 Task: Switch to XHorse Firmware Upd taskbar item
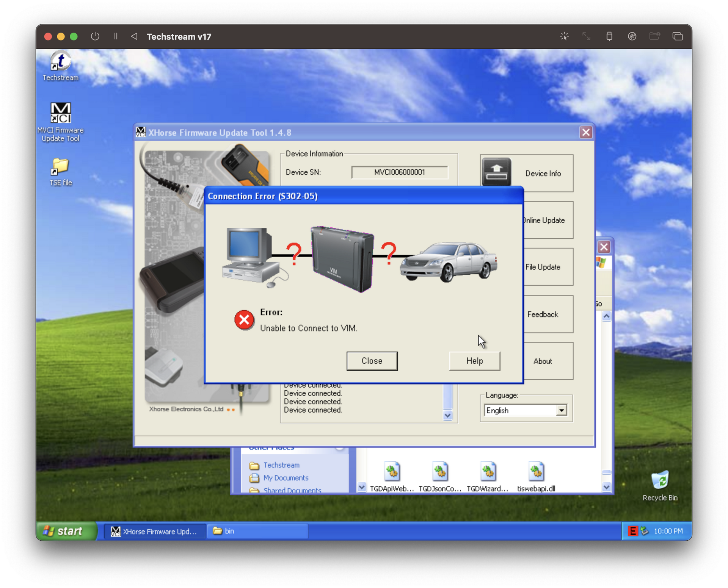click(x=155, y=531)
